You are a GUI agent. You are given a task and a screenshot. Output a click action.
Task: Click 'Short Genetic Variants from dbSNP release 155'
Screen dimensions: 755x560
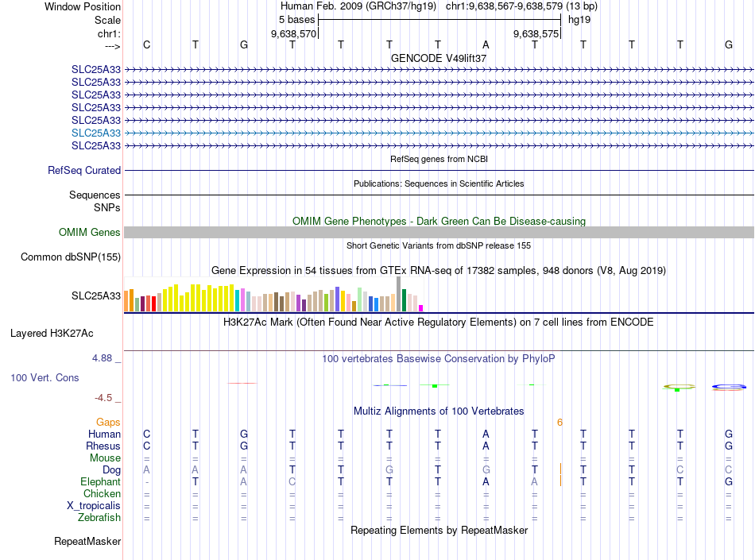(439, 245)
